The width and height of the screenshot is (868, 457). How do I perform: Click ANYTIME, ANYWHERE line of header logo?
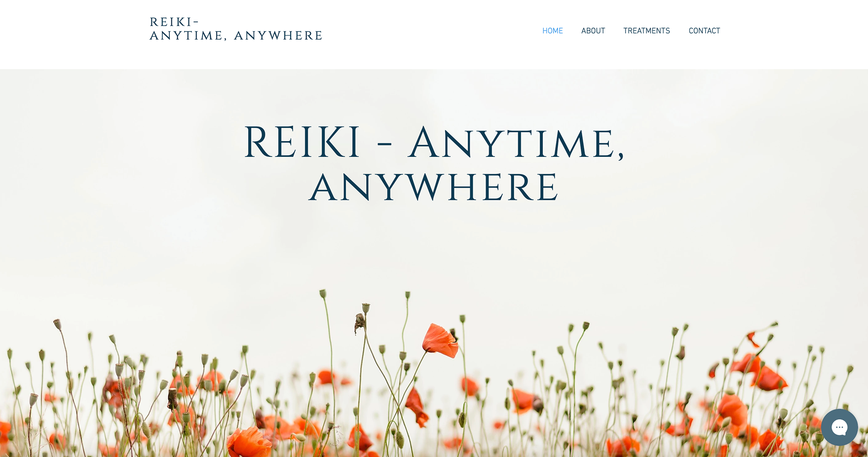coord(236,36)
